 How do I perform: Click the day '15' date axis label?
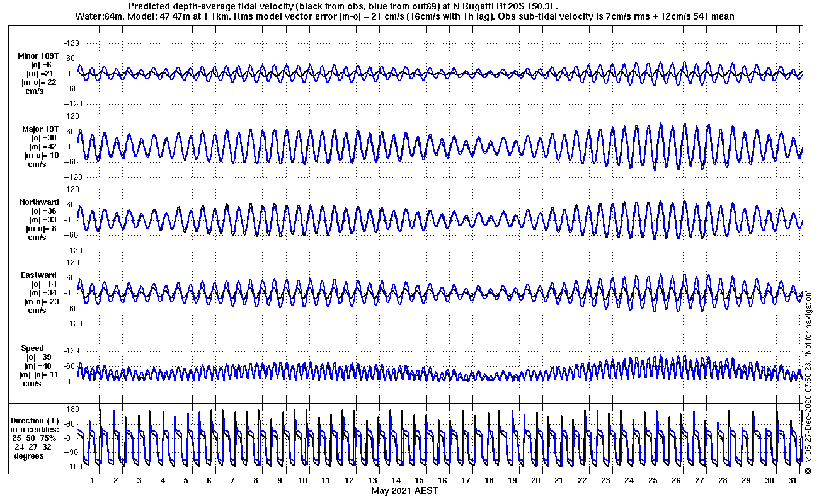[419, 481]
